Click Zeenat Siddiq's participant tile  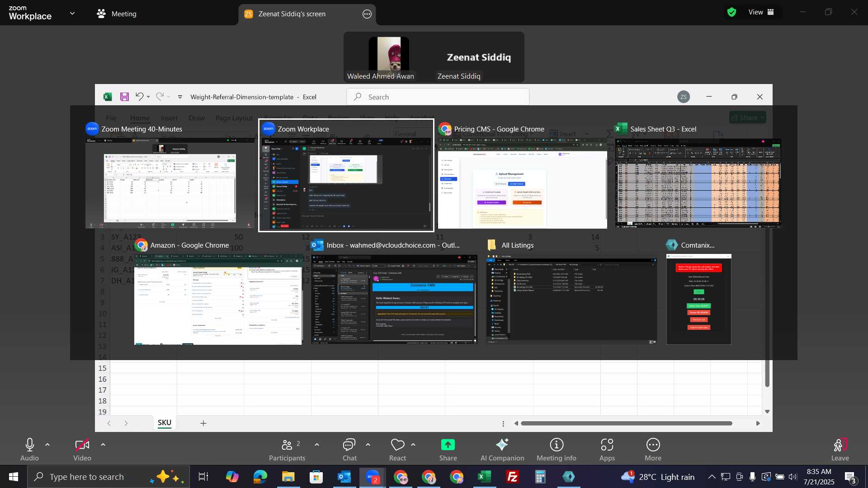[x=479, y=58]
